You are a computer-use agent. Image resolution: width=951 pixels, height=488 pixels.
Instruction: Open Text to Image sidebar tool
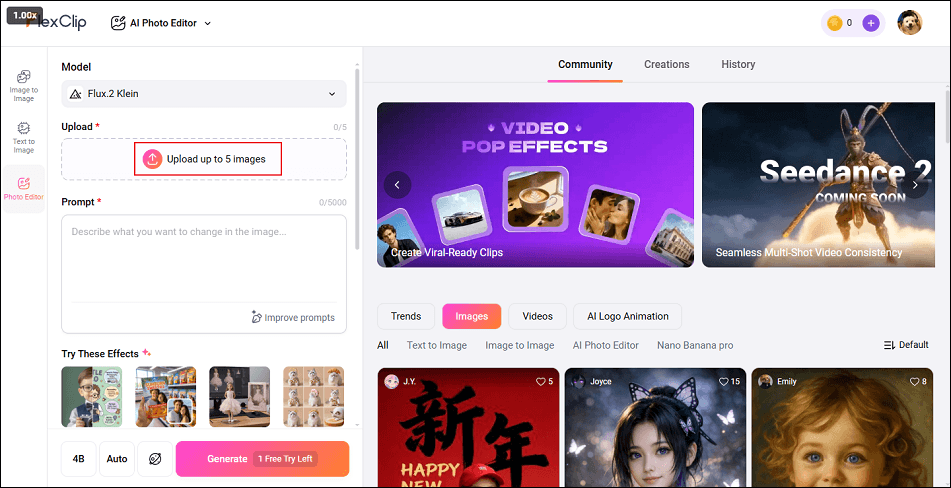tap(24, 138)
